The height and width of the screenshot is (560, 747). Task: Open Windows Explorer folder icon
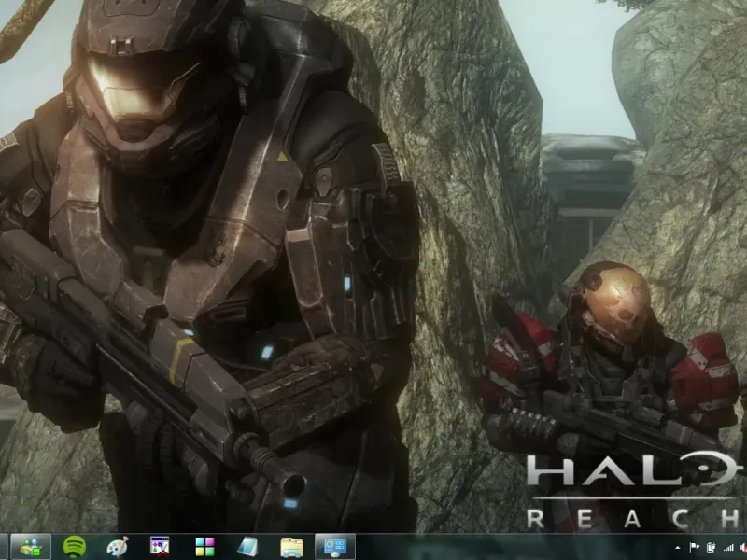pyautogui.click(x=291, y=547)
